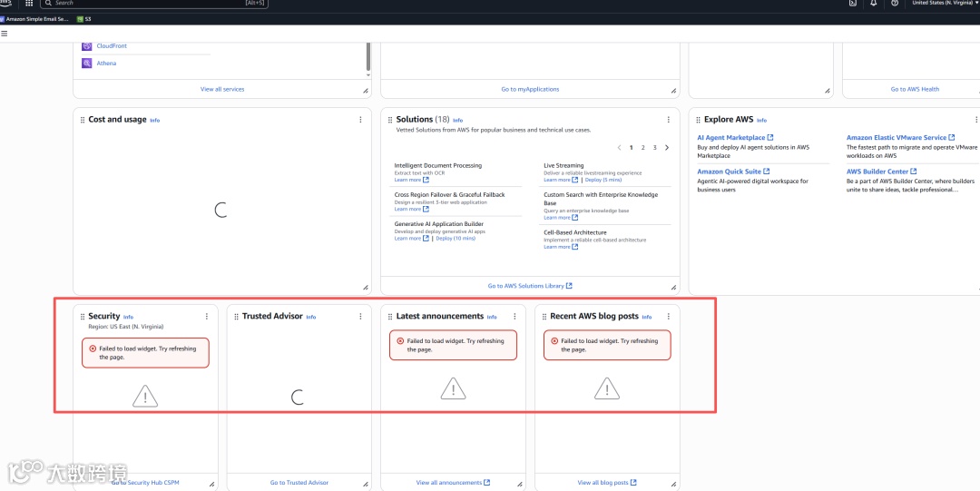Open Security widget options menu
980x491 pixels.
(207, 317)
